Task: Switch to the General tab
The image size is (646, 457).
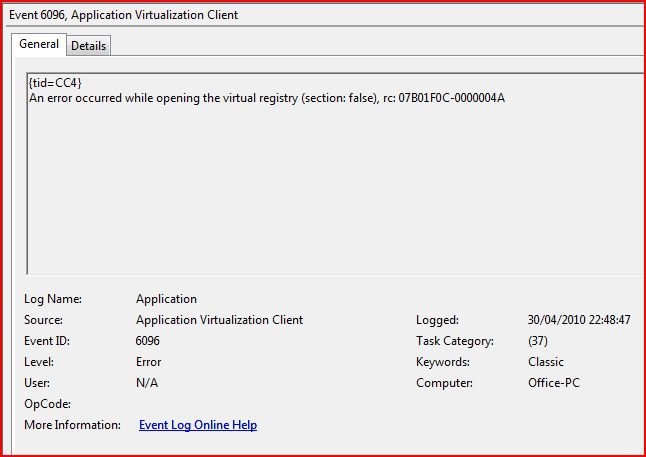Action: click(x=39, y=44)
